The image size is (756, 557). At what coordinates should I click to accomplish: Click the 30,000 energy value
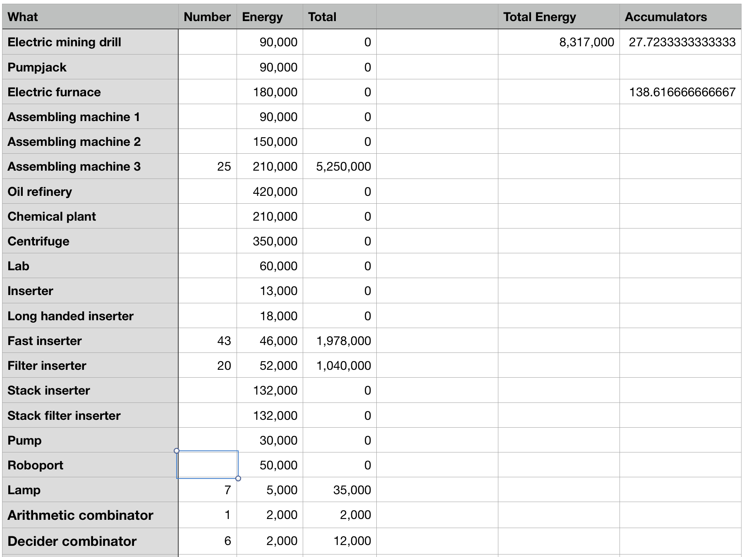tap(270, 440)
